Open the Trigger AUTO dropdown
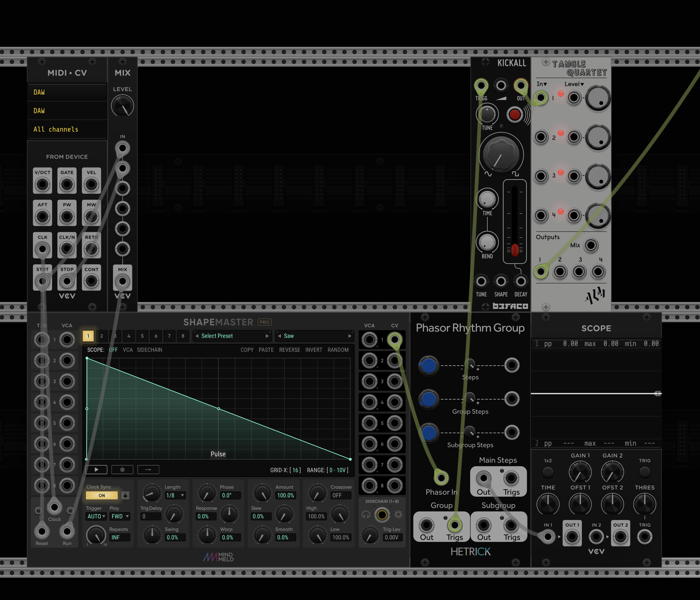This screenshot has height=600, width=700. (96, 516)
